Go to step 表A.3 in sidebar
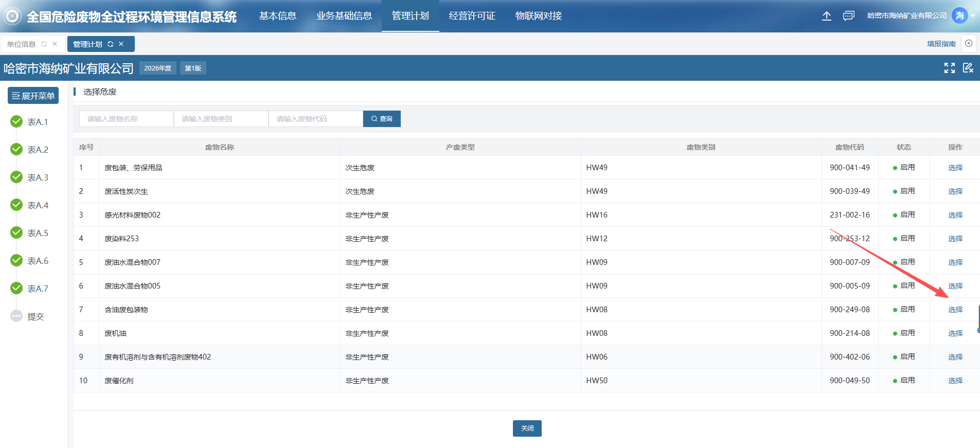Image resolution: width=980 pixels, height=448 pixels. click(38, 177)
